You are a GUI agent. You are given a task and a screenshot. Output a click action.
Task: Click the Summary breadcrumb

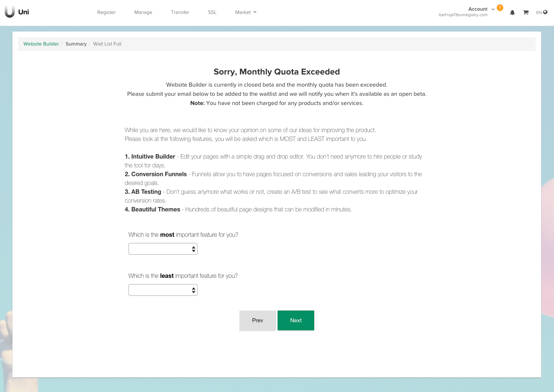point(76,44)
